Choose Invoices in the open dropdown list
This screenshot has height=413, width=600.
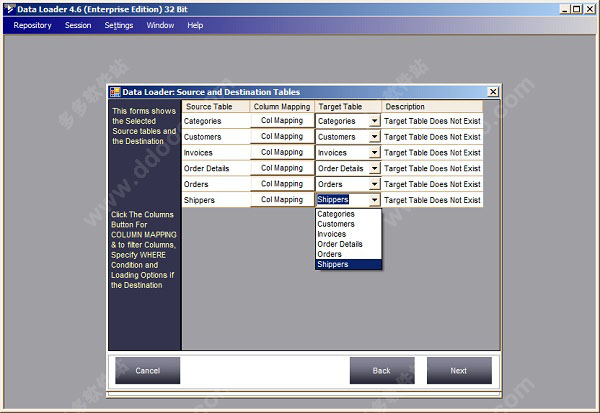click(348, 234)
